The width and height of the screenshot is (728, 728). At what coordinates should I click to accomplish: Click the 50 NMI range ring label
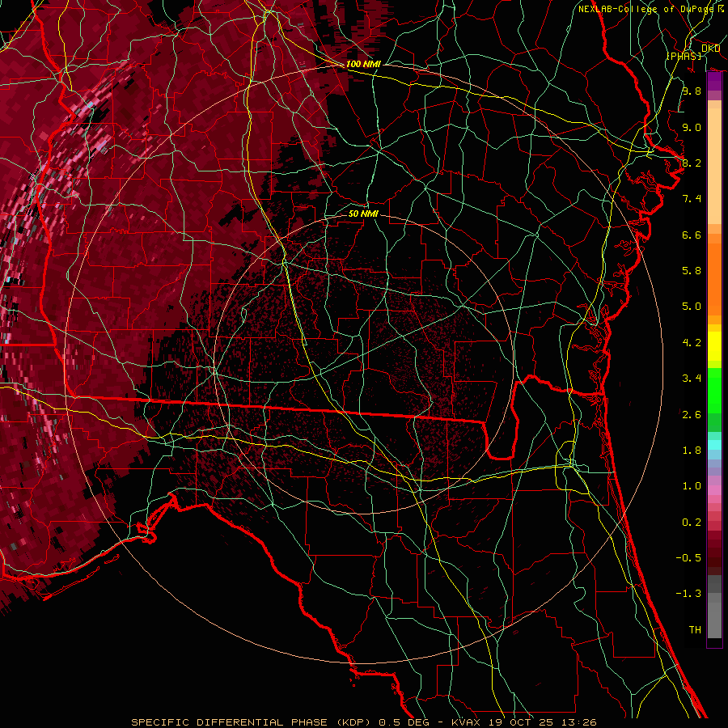tap(363, 214)
